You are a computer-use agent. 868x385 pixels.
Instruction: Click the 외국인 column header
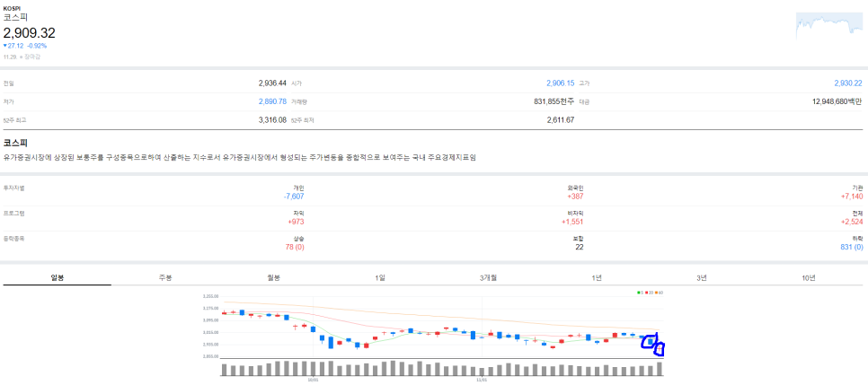(x=576, y=188)
